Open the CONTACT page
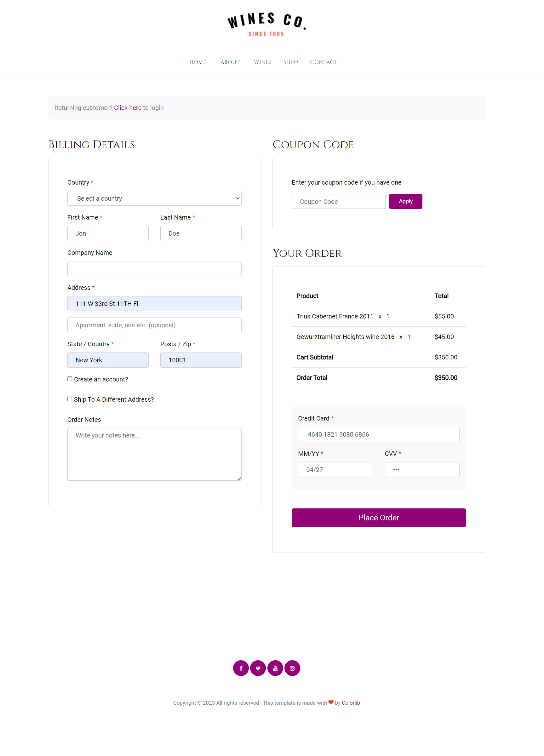544x756 pixels. point(323,62)
